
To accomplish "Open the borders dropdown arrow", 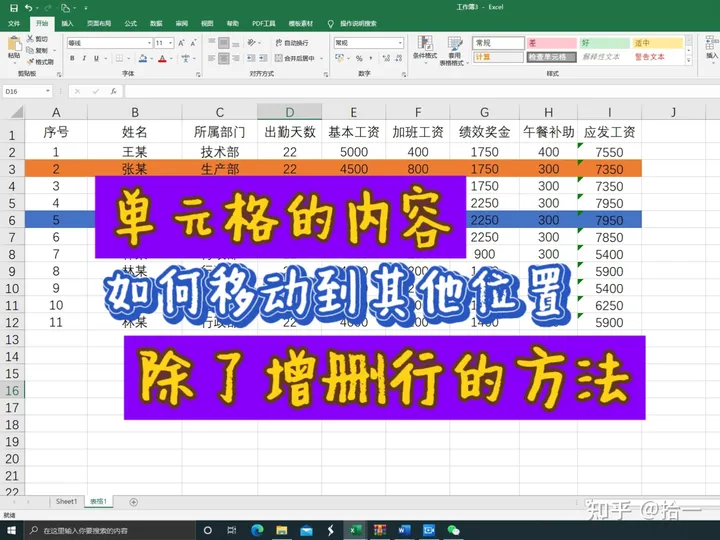I will click(128, 58).
